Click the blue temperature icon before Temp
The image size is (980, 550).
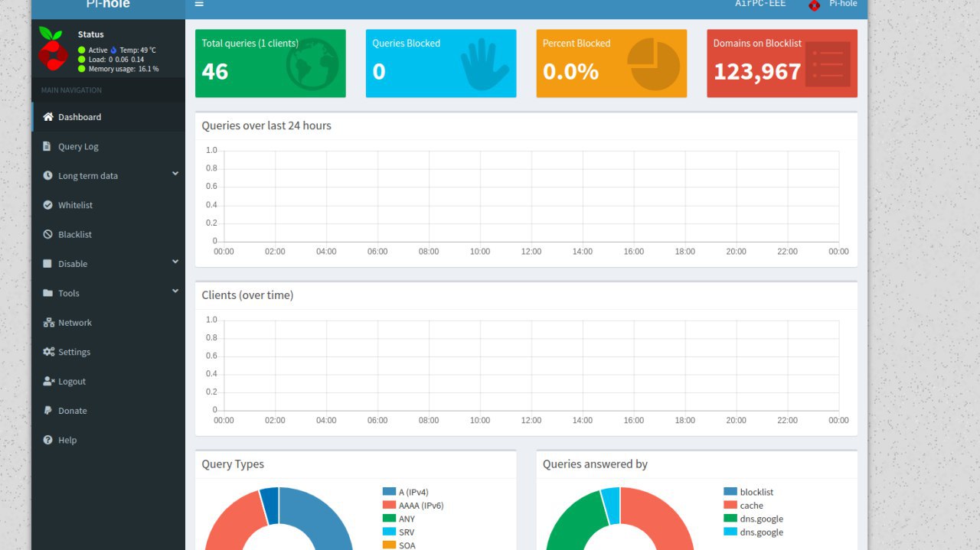114,50
